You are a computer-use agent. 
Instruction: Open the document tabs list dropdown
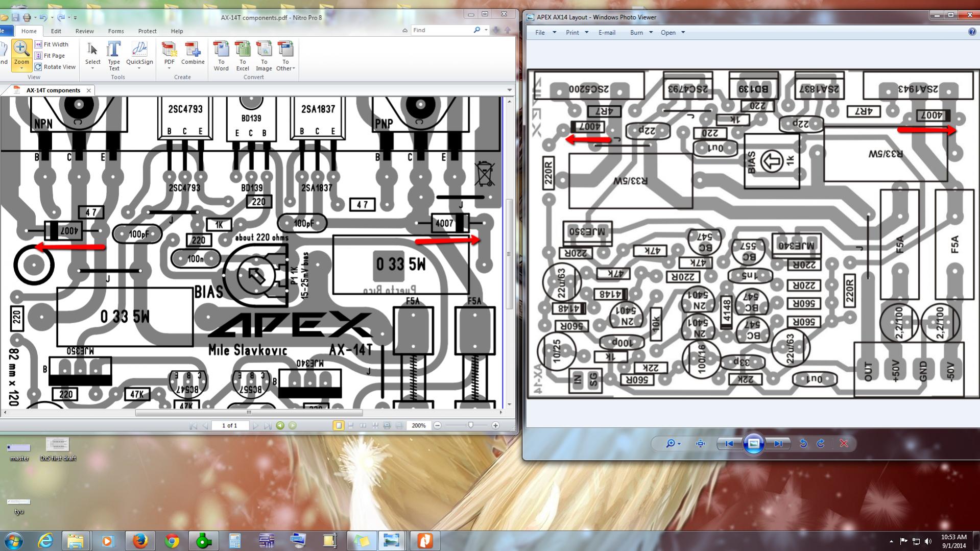tap(509, 90)
